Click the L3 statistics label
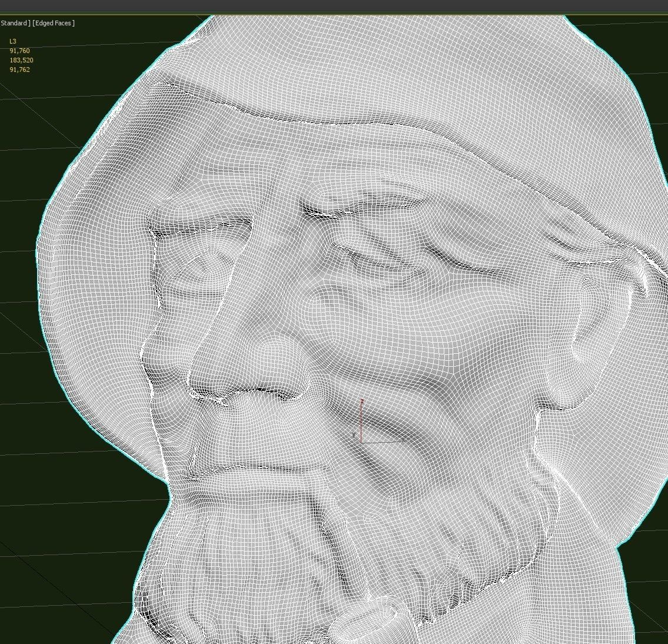This screenshot has width=668, height=644. (13, 41)
